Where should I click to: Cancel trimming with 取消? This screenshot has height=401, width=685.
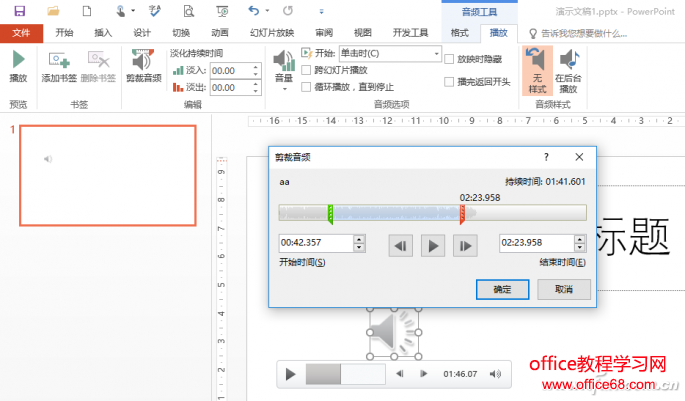click(x=564, y=289)
